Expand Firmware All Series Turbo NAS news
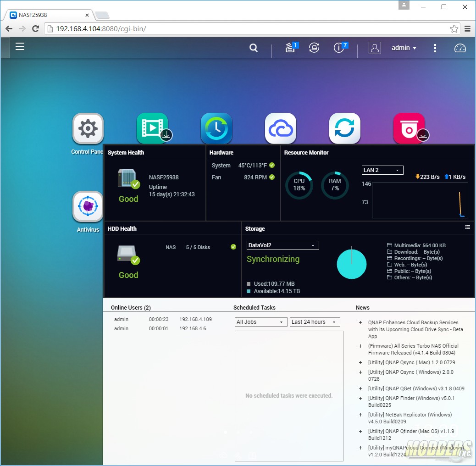This screenshot has height=466, width=476. 360,346
